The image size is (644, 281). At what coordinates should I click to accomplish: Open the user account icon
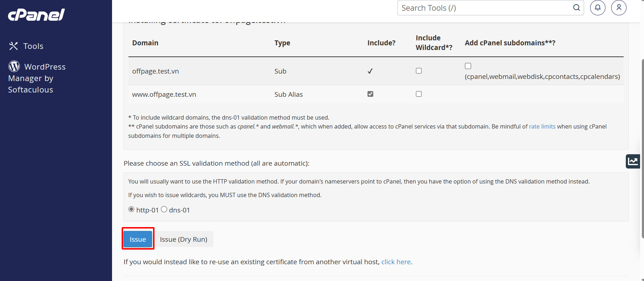[619, 7]
